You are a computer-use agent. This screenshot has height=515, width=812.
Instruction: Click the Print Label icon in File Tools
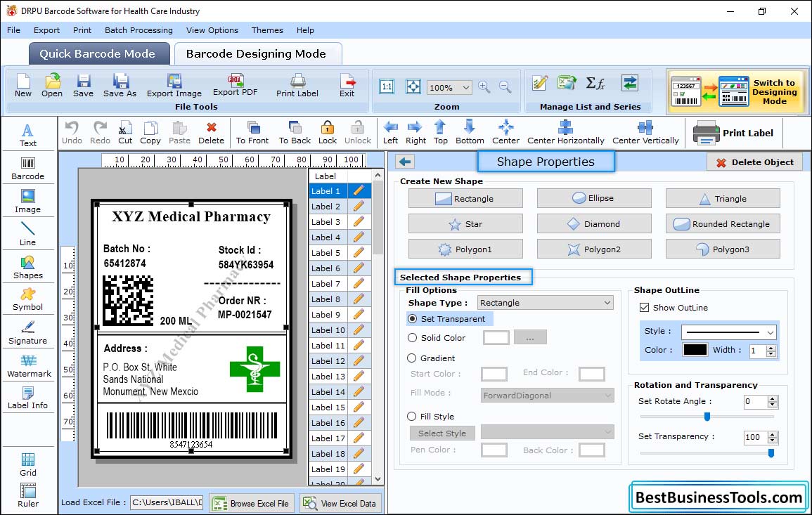(297, 86)
